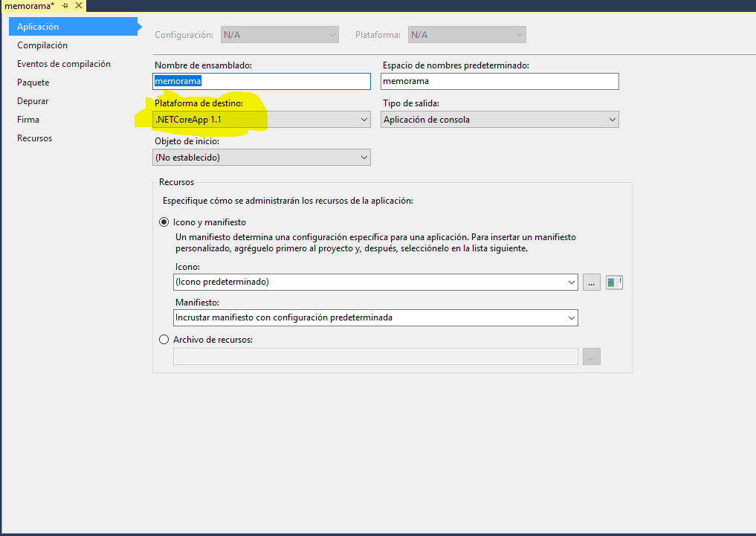Pin the memorama tab

[65, 6]
